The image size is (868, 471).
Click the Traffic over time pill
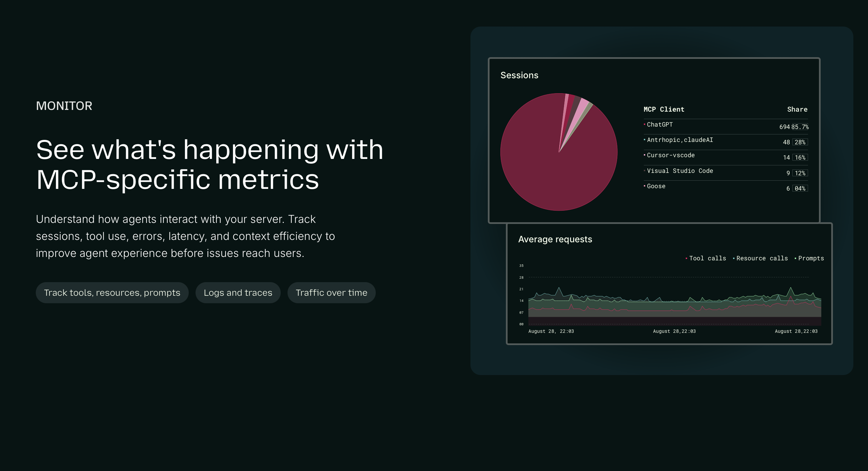(x=331, y=293)
